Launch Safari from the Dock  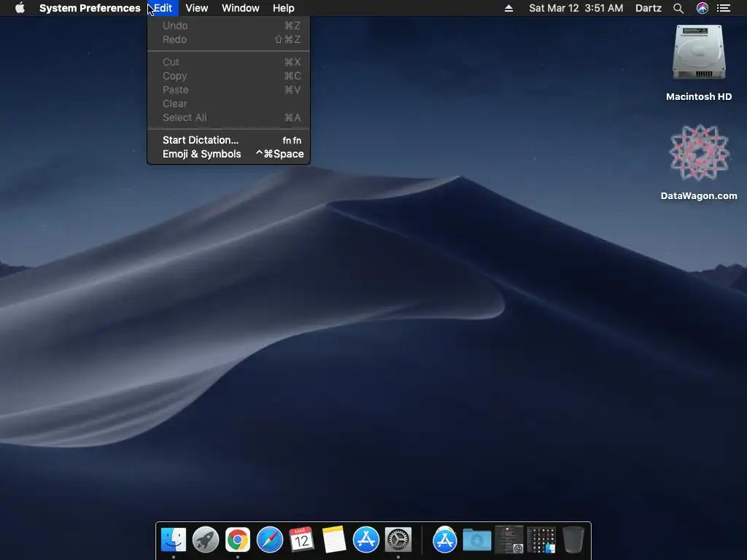point(270,540)
